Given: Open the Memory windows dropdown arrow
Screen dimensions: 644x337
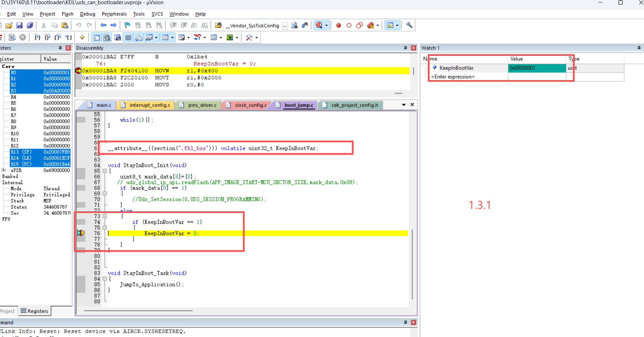Looking at the screenshot, I should [x=172, y=37].
